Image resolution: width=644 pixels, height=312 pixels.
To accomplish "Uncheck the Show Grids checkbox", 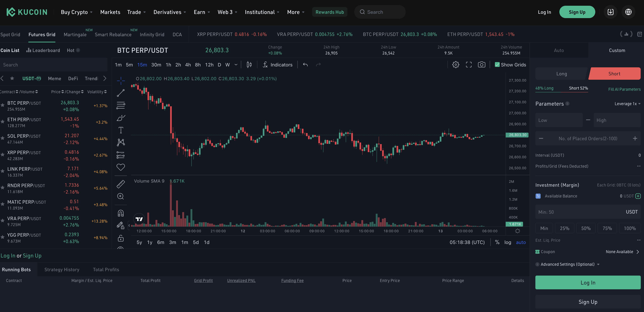I will click(497, 65).
